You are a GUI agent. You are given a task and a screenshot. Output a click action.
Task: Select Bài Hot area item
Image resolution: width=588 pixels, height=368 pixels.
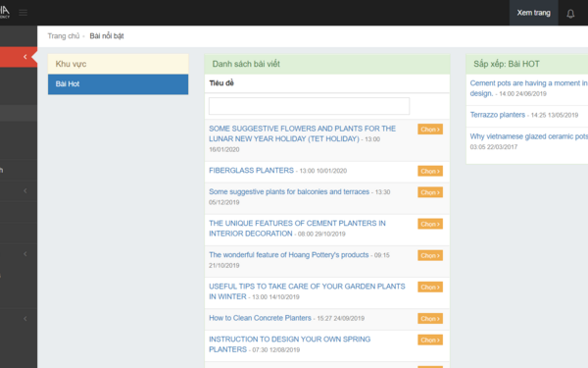click(x=119, y=84)
